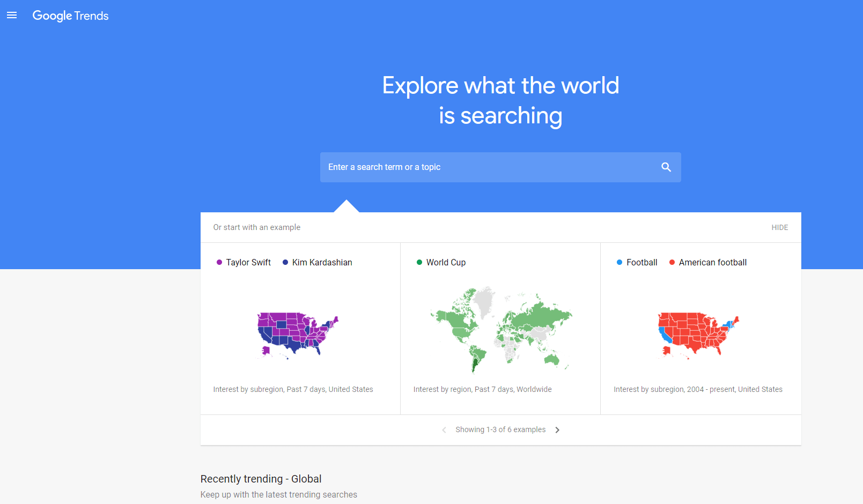The height and width of the screenshot is (504, 863).
Task: Open the Taylor Swift US map thumbnail
Action: coord(298,336)
